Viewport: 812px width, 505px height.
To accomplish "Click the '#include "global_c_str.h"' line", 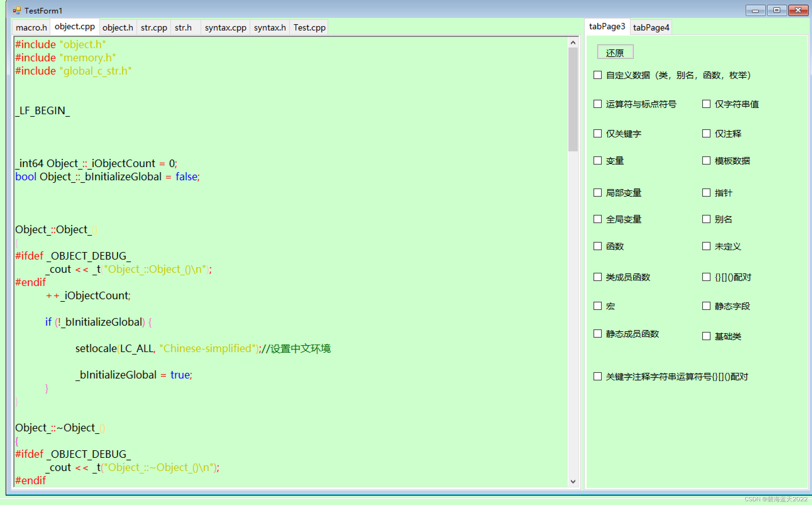I will click(x=73, y=71).
